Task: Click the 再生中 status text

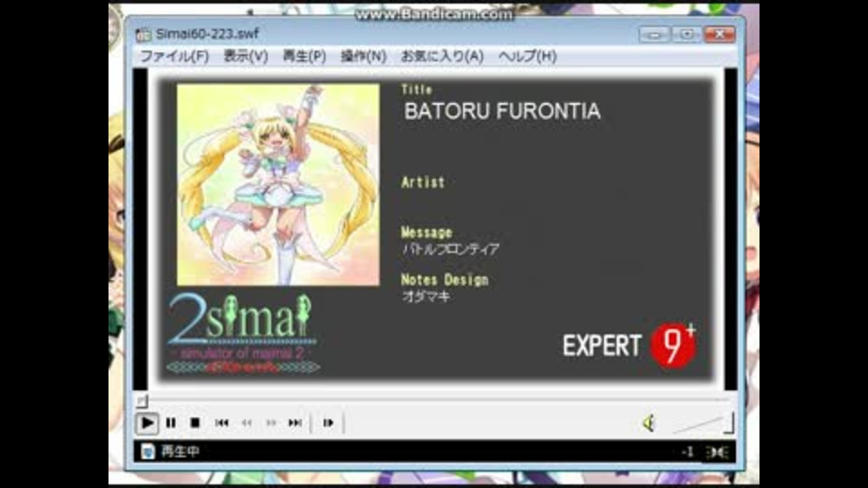Action: click(180, 452)
